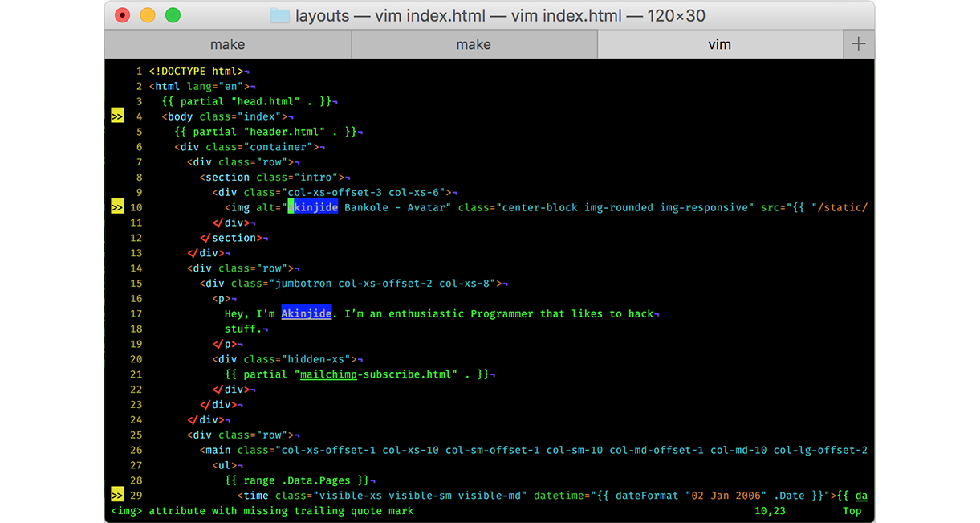The image size is (980, 523).
Task: Click the "intro" class value on the section tag
Action: point(315,177)
